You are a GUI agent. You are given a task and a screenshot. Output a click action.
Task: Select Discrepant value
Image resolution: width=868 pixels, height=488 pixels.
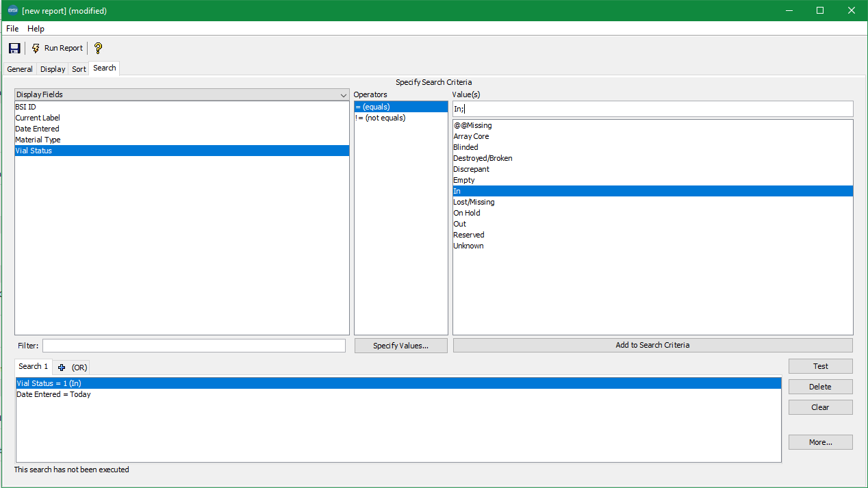(652, 169)
